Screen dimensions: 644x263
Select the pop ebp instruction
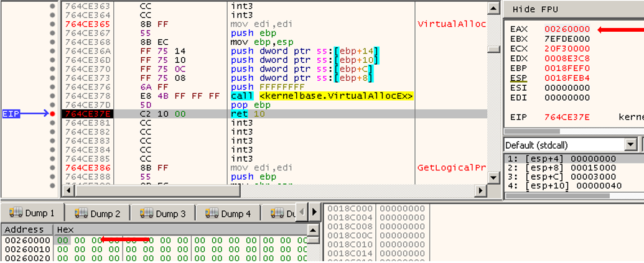250,104
